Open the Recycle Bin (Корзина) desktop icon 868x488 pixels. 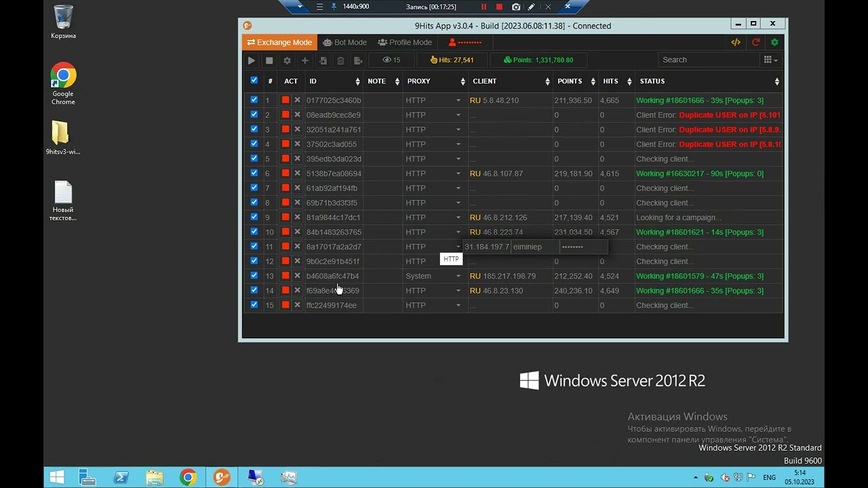pyautogui.click(x=63, y=22)
